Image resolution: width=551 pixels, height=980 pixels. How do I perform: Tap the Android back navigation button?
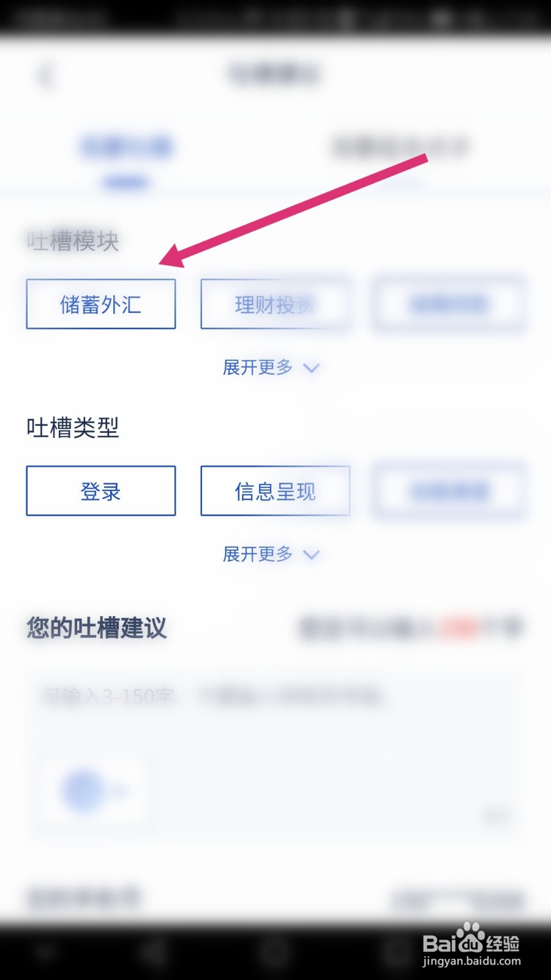coord(153,953)
